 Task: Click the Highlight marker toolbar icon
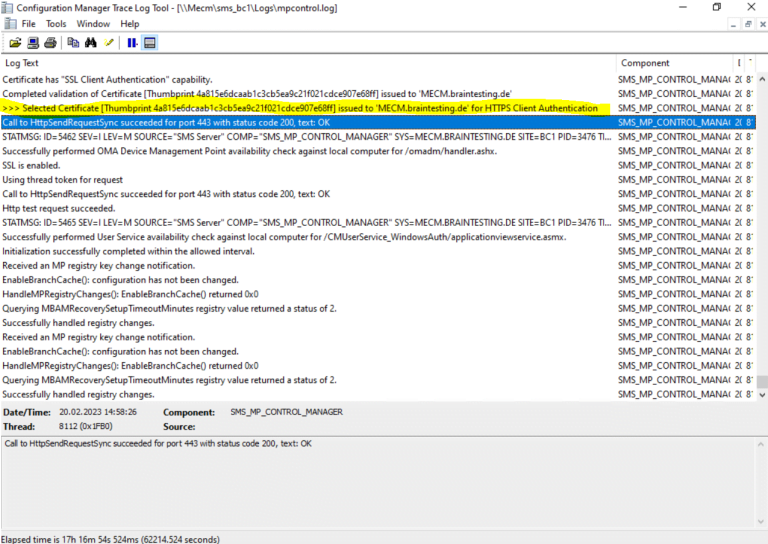pyautogui.click(x=109, y=43)
